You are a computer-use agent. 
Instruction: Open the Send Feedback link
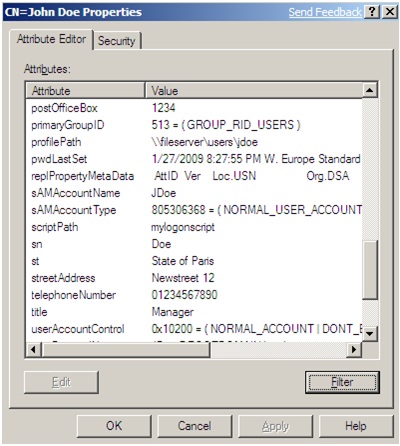tap(325, 12)
